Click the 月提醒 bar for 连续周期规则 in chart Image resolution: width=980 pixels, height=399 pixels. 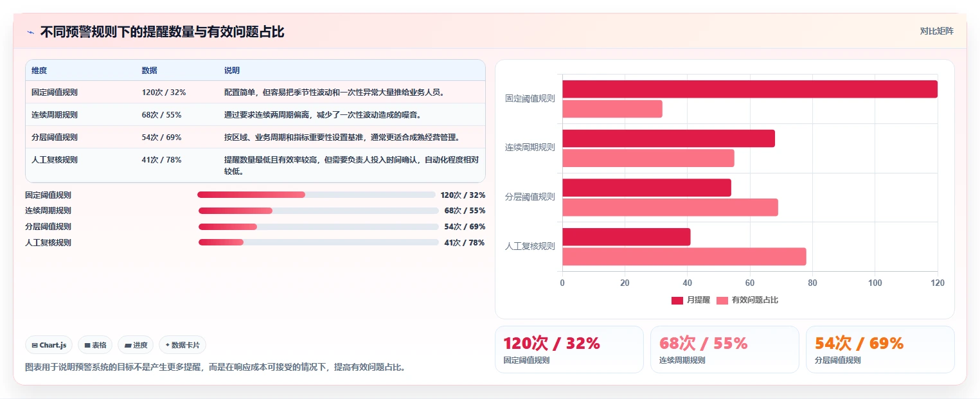click(668, 139)
